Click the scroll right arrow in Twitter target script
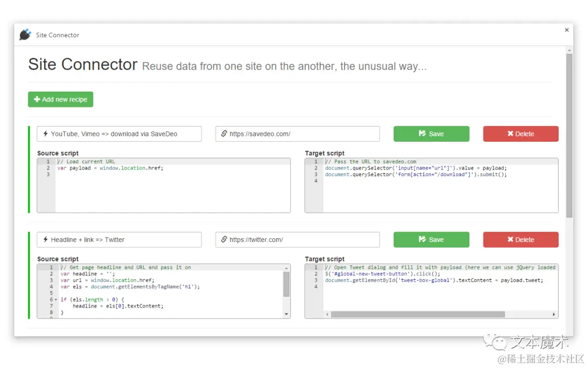The image size is (588, 368). click(554, 315)
